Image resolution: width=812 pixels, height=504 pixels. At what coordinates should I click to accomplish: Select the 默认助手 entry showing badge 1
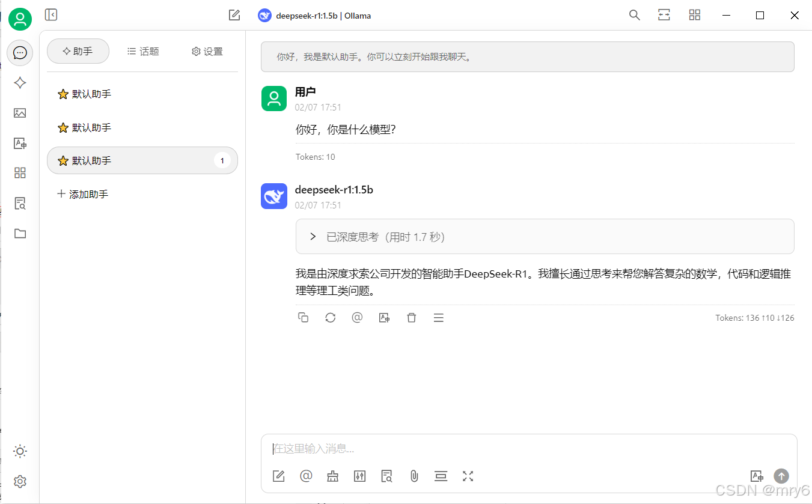[142, 160]
